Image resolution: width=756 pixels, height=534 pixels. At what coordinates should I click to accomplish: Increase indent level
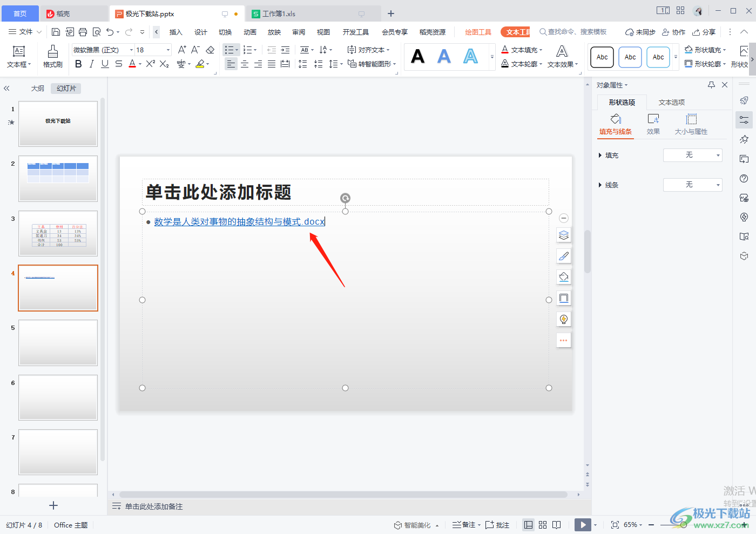(285, 50)
